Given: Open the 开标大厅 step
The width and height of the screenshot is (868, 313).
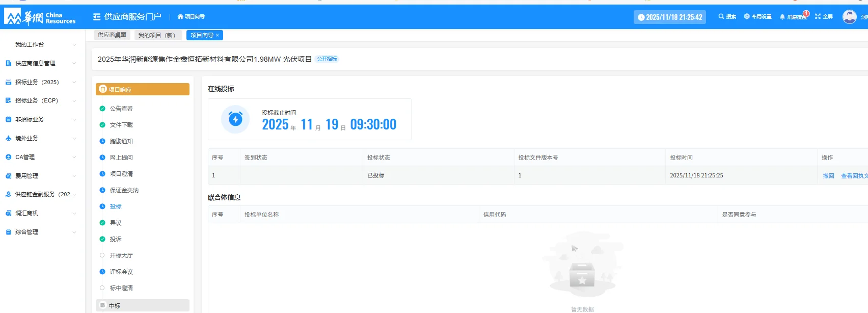Looking at the screenshot, I should click(121, 255).
